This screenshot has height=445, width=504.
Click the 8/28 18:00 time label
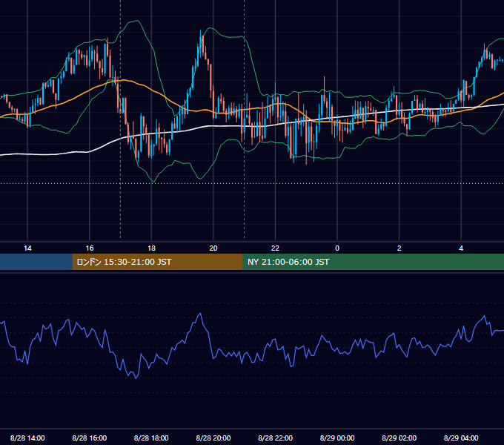tap(151, 438)
